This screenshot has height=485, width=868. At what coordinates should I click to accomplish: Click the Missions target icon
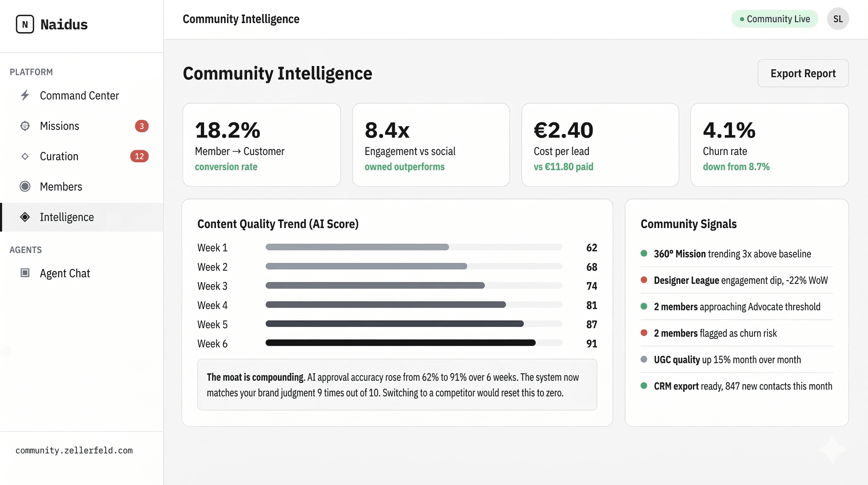[25, 126]
